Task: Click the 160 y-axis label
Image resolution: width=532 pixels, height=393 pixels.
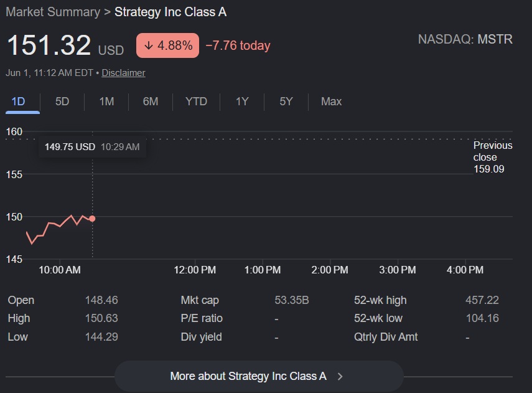Action: click(14, 131)
